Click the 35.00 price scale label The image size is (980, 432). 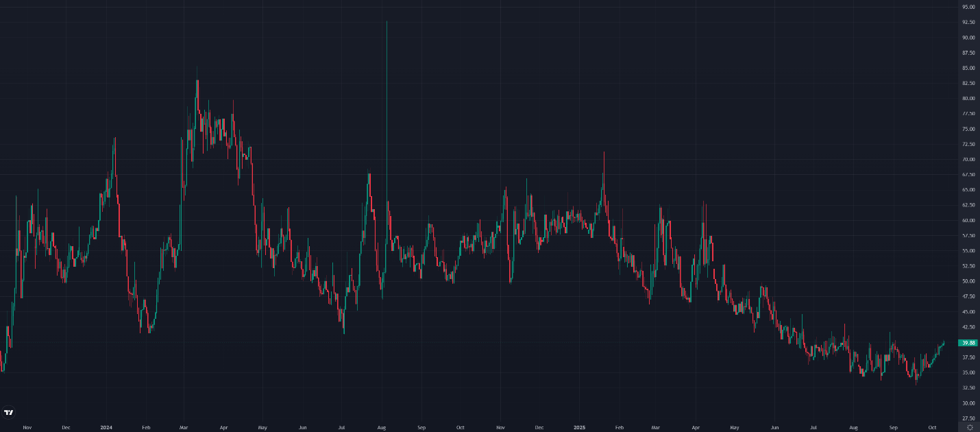(968, 372)
